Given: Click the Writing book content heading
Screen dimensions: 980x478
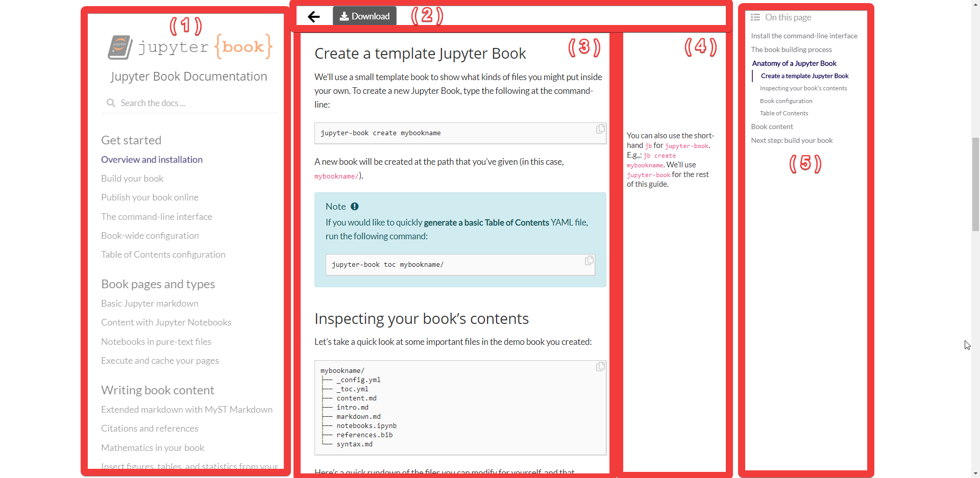Looking at the screenshot, I should click(x=157, y=390).
